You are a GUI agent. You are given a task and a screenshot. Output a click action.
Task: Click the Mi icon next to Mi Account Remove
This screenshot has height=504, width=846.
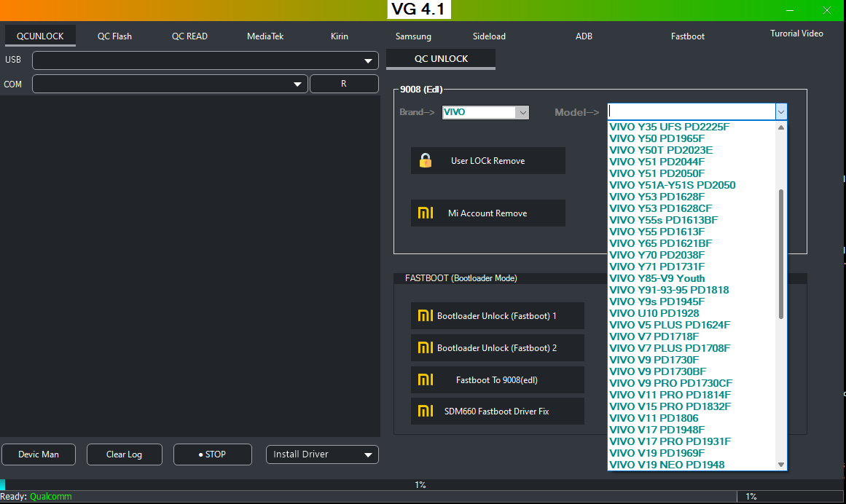(426, 213)
